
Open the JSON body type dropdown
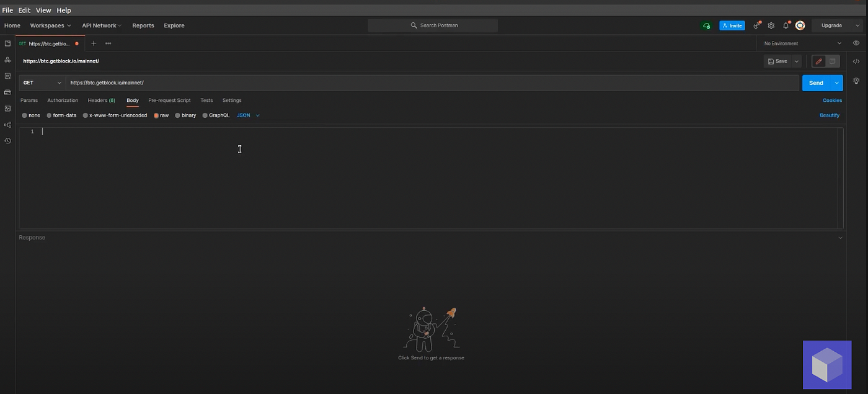click(247, 115)
